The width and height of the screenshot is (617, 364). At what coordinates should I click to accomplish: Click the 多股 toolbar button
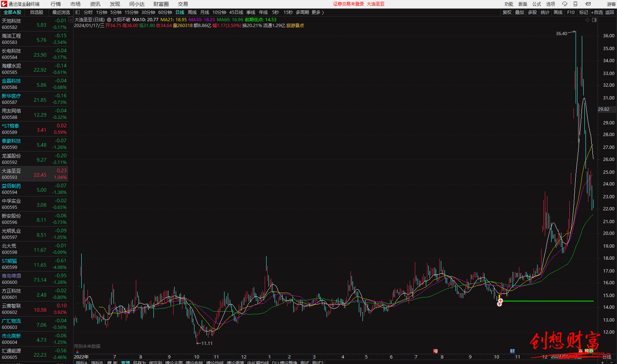click(532, 12)
